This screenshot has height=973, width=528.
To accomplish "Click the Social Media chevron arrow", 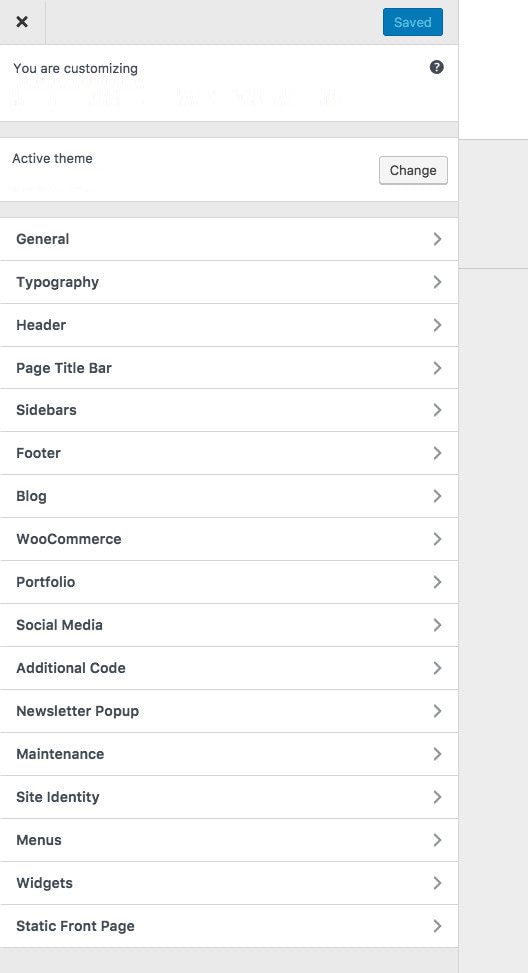I will click(x=437, y=625).
